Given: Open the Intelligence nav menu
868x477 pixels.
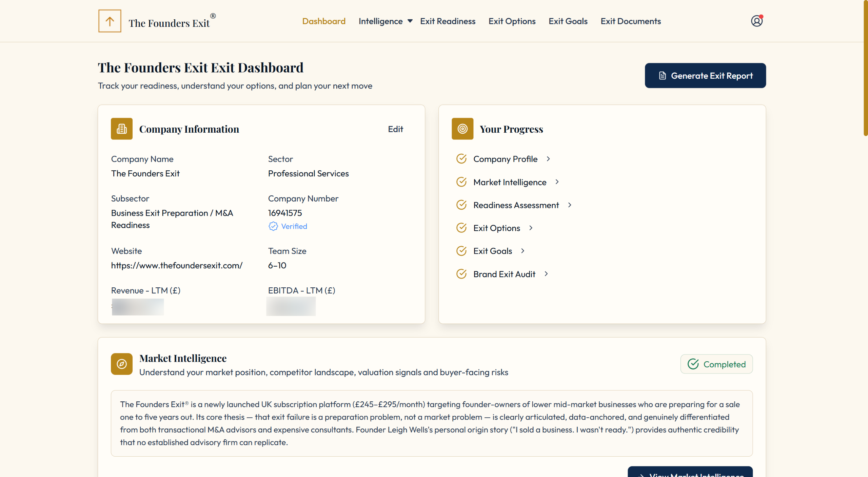Looking at the screenshot, I should tap(380, 21).
